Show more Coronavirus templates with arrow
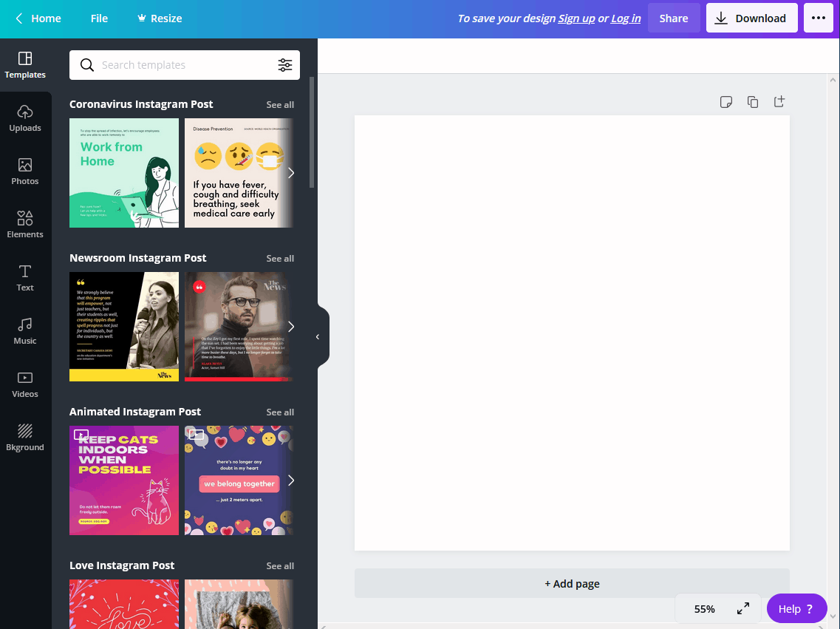 291,173
